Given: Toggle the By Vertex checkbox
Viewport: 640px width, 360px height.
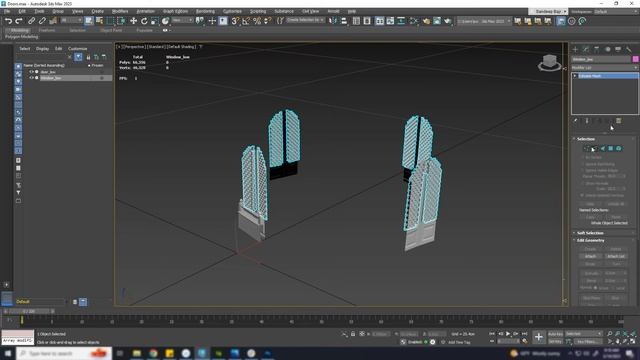Looking at the screenshot, I should 582,157.
